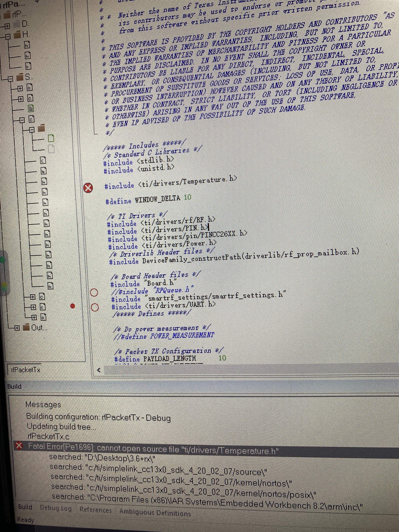The width and height of the screenshot is (399, 532).
Task: Click the commented '//#include "RFQueue.h"' line
Action: [x=153, y=291]
